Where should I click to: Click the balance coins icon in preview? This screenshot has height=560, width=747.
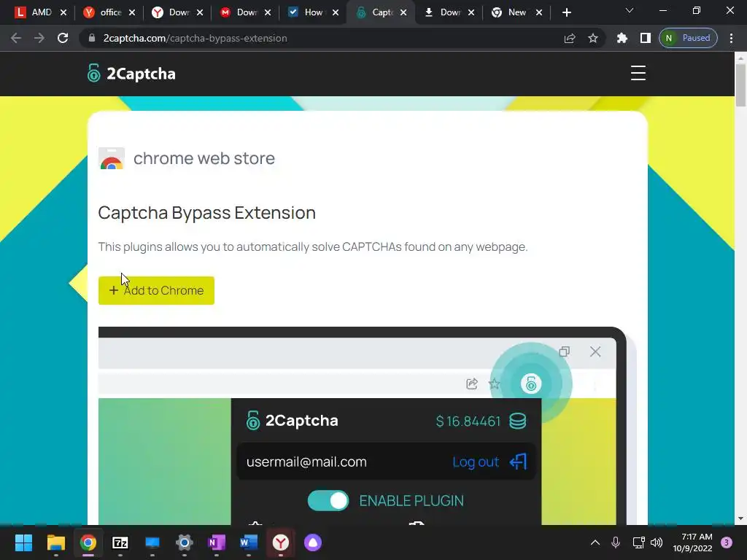[518, 421]
